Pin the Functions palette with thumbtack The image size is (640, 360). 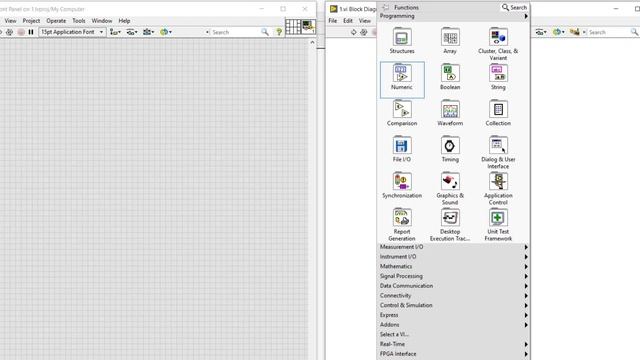(386, 7)
